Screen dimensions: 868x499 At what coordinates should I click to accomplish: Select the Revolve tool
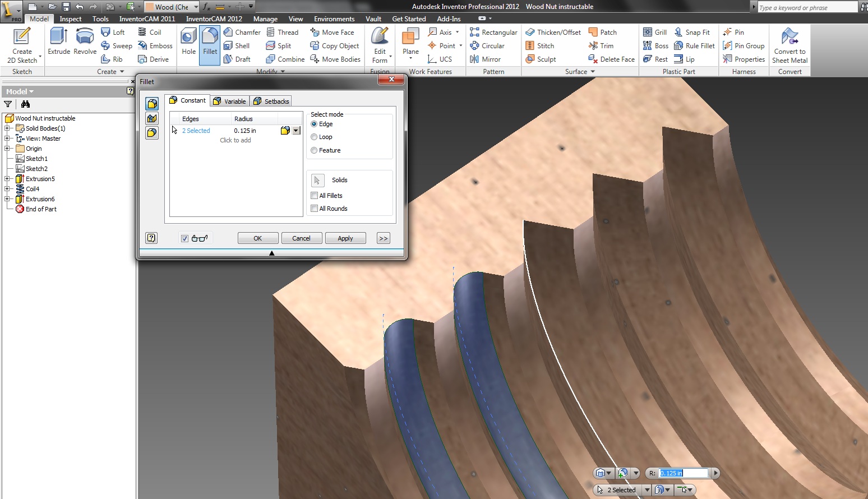click(x=85, y=41)
